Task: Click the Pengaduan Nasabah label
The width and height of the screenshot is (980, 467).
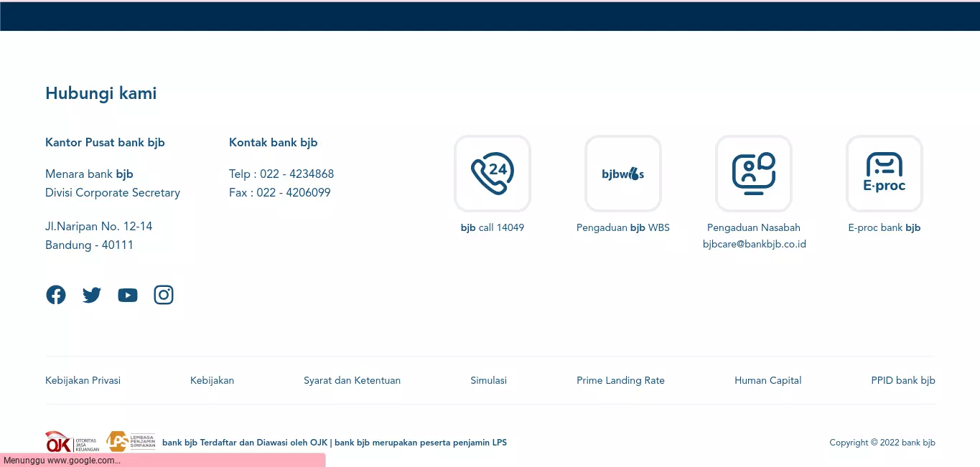Action: point(754,227)
